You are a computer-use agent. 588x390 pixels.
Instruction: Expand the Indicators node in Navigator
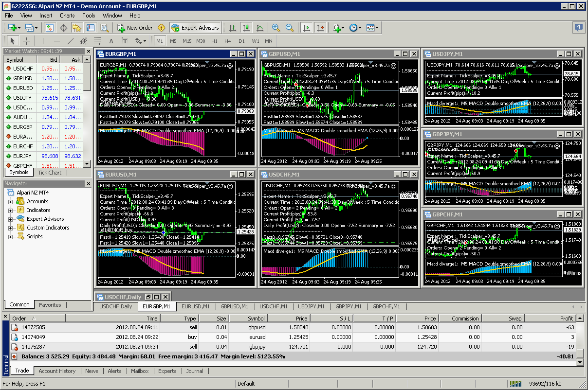[x=10, y=210]
